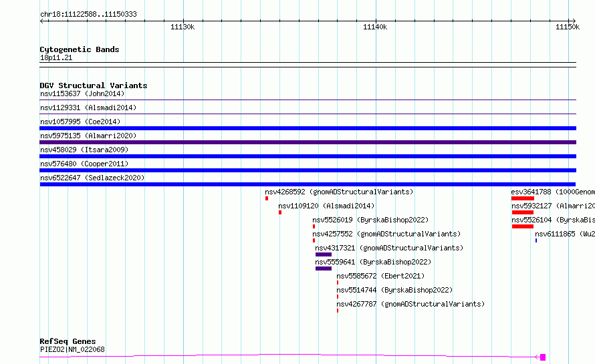Click the red nsv1109120 variant marker
Viewport: 595px width, 364px height.
280,212
